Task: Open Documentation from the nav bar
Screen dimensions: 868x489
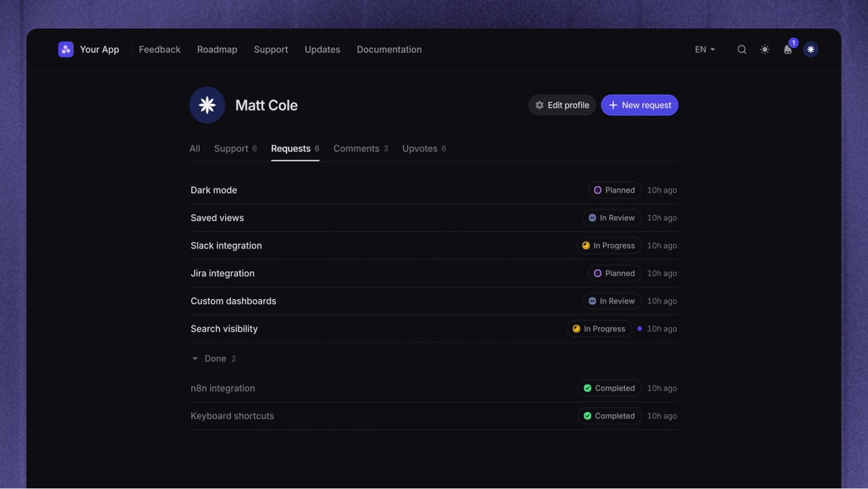Action: 389,49
